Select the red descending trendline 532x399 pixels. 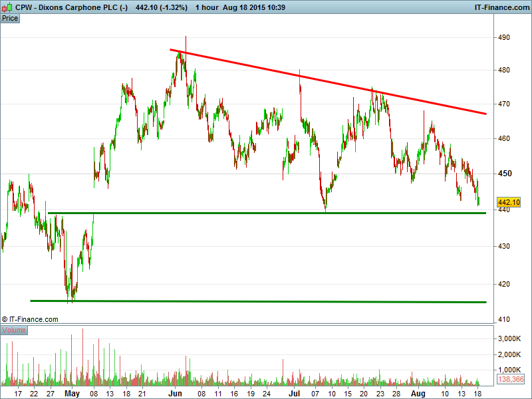click(328, 82)
